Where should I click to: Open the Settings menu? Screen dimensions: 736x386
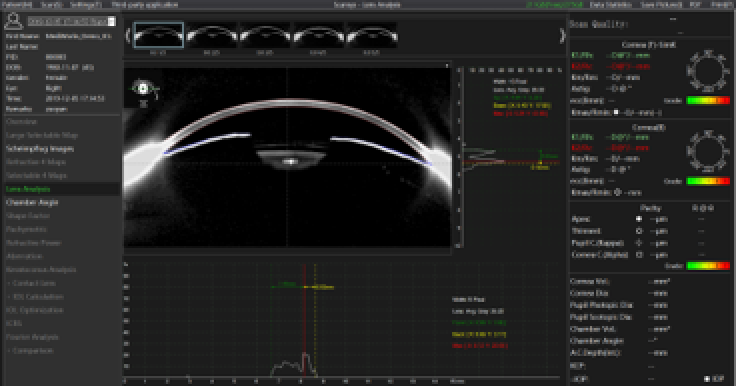tap(85, 5)
